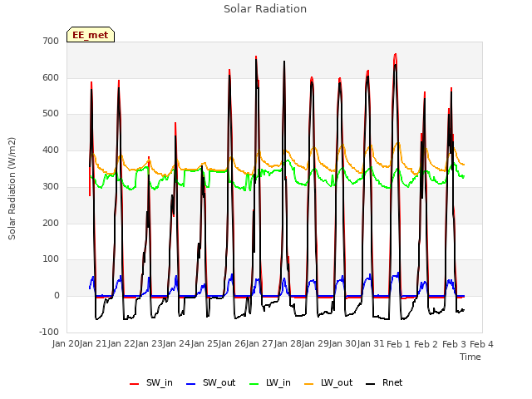Select the SW_out legend label

(x=219, y=382)
